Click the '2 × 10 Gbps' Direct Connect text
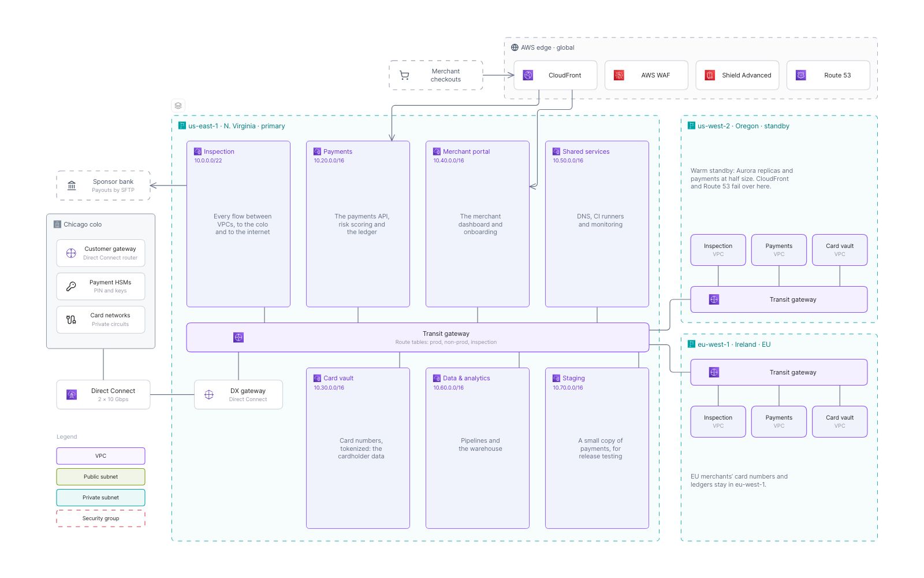 113,399
